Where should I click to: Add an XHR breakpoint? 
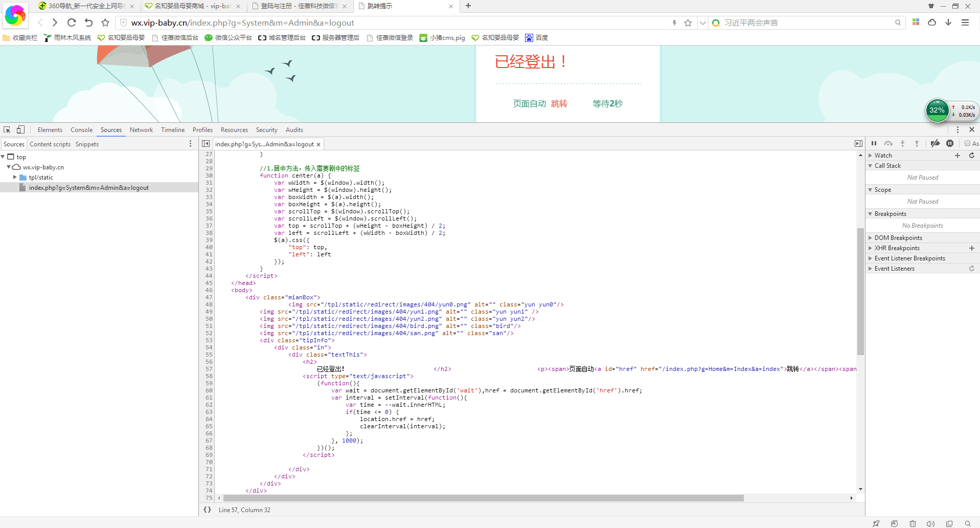click(971, 248)
